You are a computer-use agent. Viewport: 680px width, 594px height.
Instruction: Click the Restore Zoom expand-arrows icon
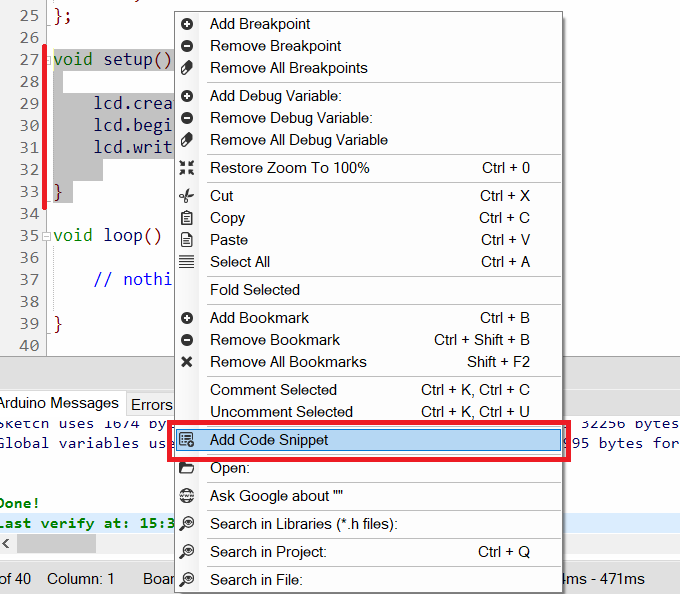(x=187, y=168)
